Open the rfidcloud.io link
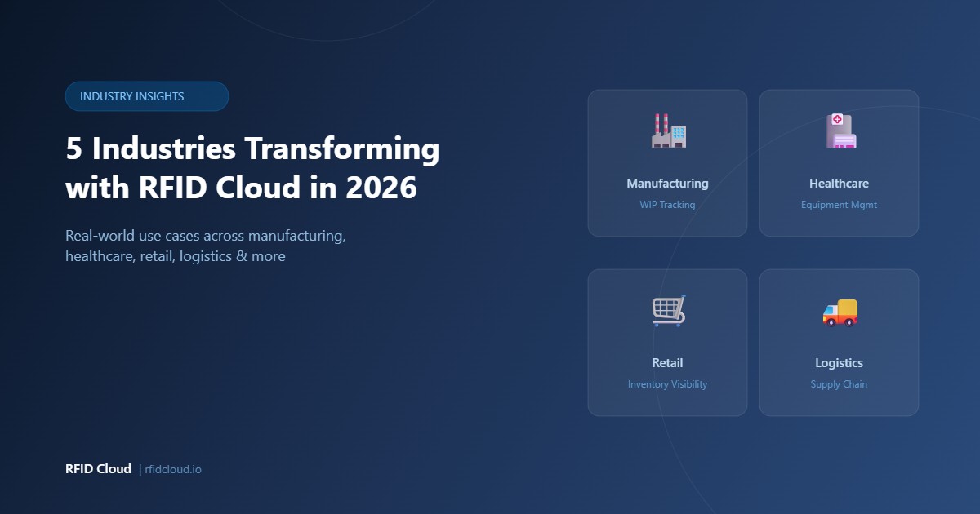This screenshot has height=514, width=980. [171, 469]
